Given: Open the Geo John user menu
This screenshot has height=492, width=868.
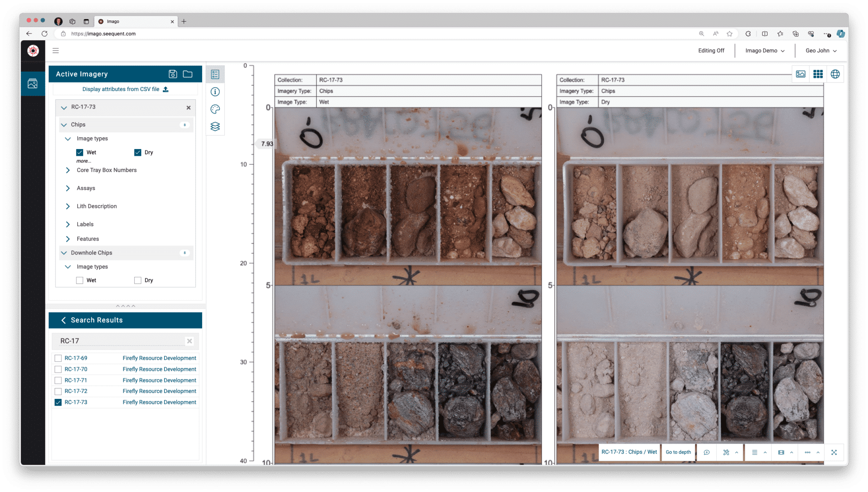Looking at the screenshot, I should [x=821, y=50].
